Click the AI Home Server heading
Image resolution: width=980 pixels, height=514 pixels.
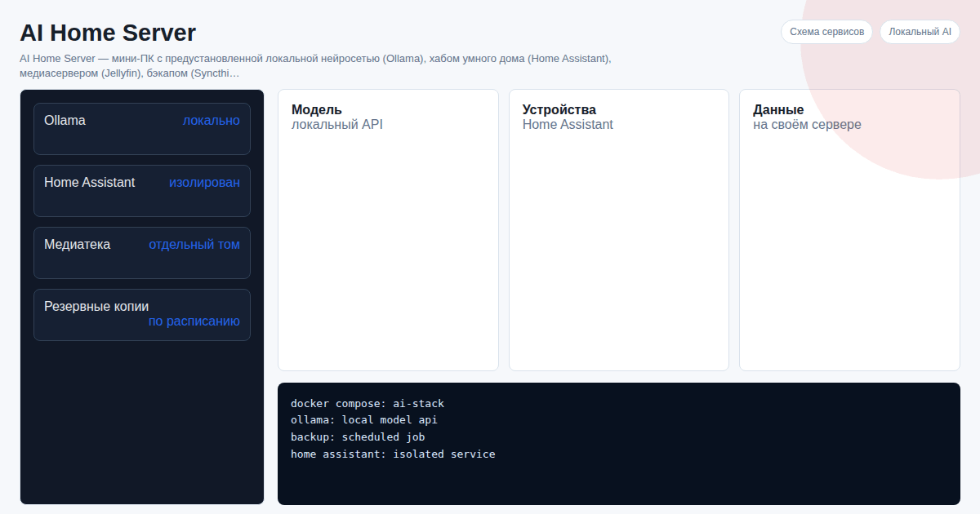pos(108,33)
